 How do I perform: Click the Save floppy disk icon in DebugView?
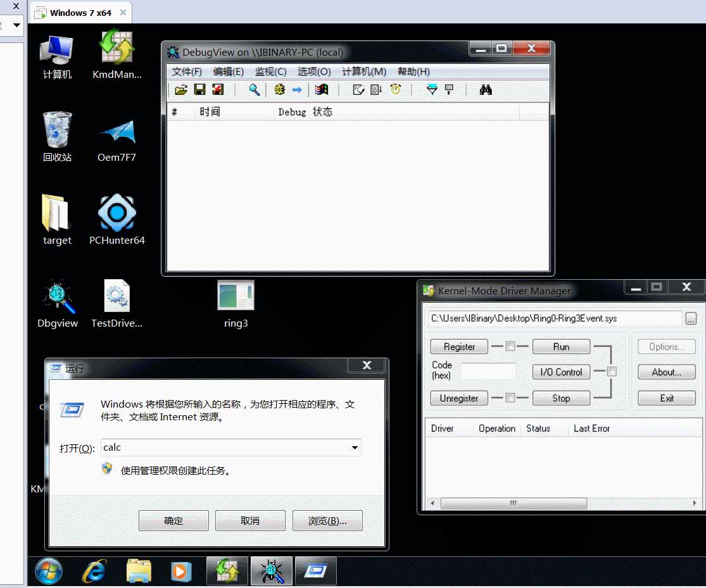tap(199, 90)
